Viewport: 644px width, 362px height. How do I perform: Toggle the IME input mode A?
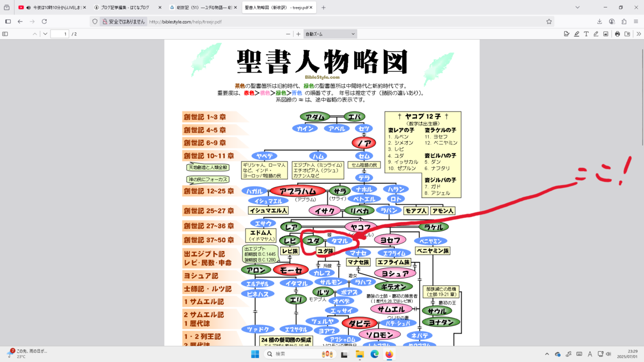(x=590, y=354)
